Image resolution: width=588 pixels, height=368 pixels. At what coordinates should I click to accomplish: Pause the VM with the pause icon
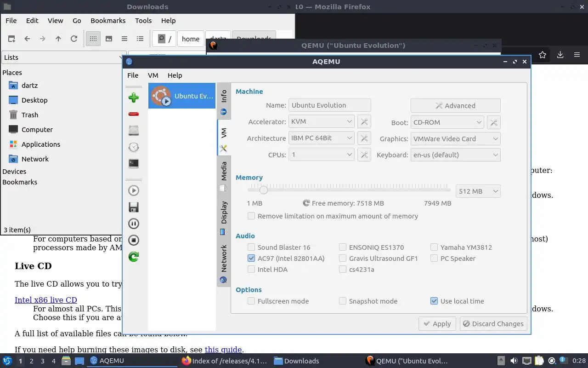[x=134, y=224]
